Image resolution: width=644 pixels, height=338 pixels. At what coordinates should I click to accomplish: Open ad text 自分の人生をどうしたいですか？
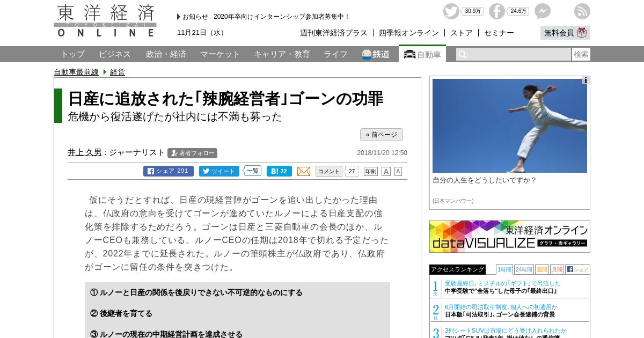(485, 180)
